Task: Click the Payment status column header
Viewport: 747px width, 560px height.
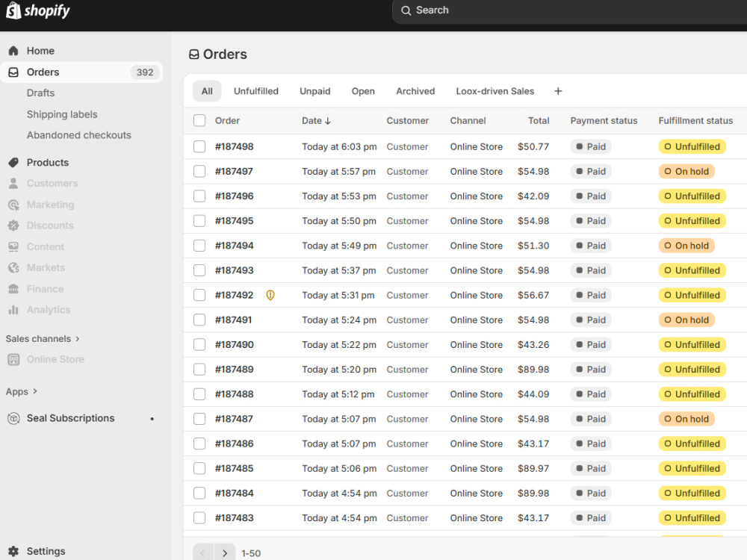Action: click(x=604, y=120)
